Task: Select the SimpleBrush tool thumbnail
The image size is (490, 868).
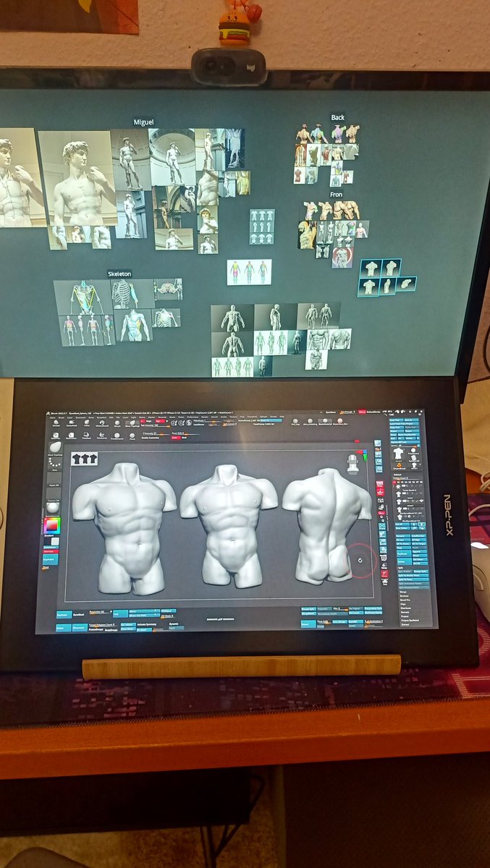Action: [399, 465]
